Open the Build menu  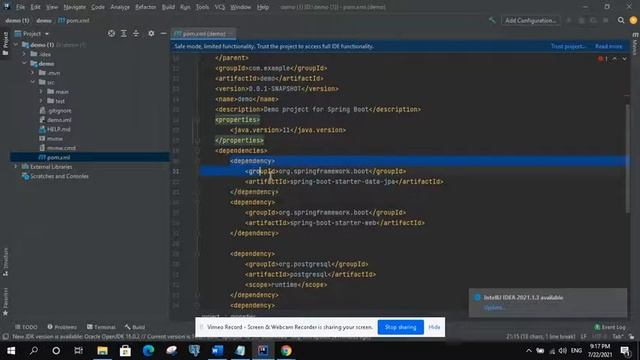point(168,7)
